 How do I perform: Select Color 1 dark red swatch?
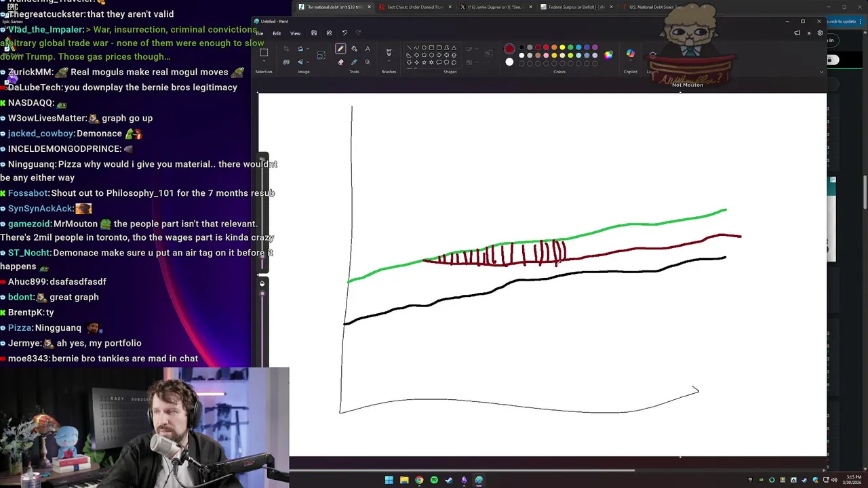point(509,49)
